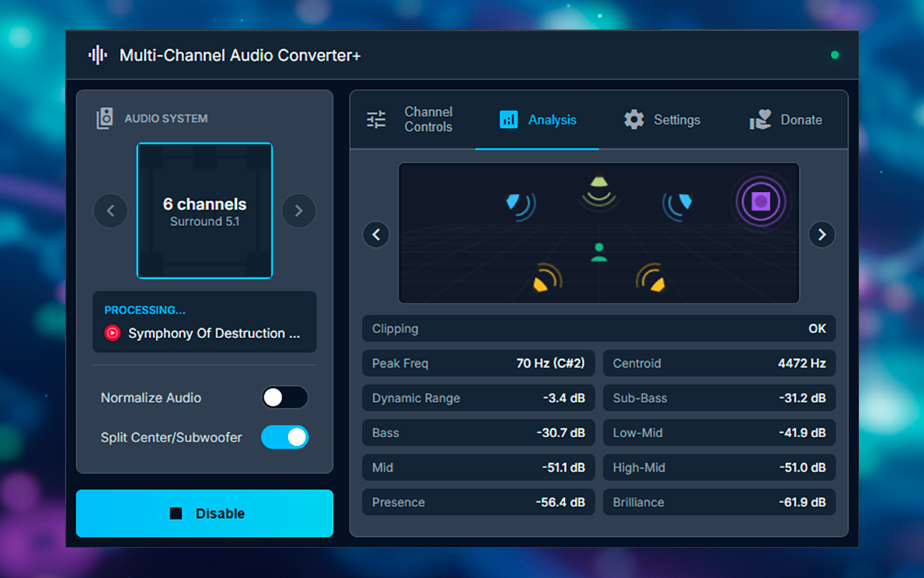Select the 6 channels Surround 5.1 card
The image size is (924, 578).
point(204,210)
